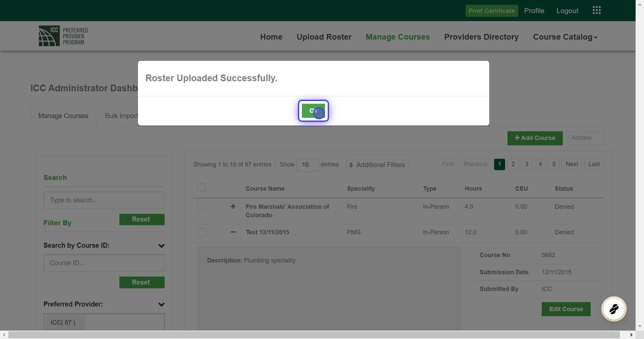Go to page 5 of results

(x=554, y=164)
